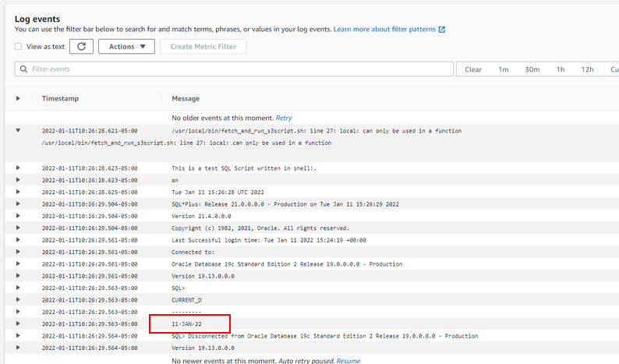Collapse the expanded fetch_and_run_s3script.sh log row
The width and height of the screenshot is (619, 364).
(18, 130)
